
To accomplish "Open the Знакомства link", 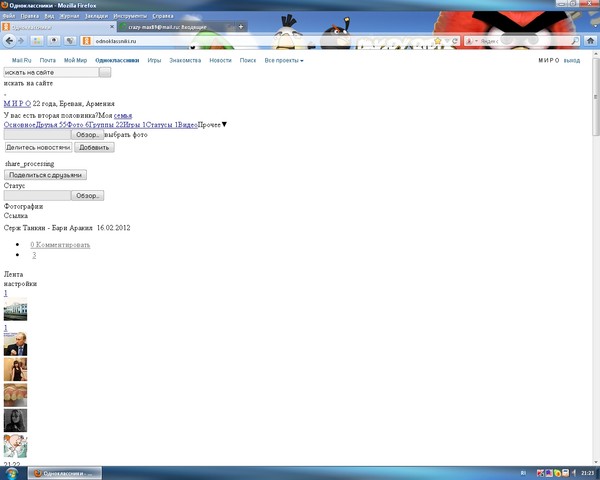I will [x=185, y=60].
